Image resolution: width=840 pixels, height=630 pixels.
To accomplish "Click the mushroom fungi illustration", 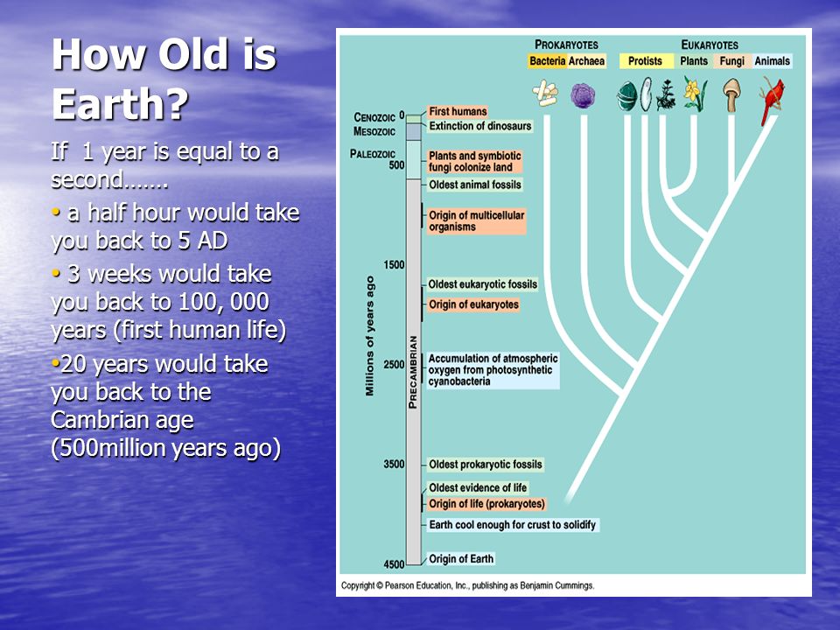I will click(x=731, y=94).
